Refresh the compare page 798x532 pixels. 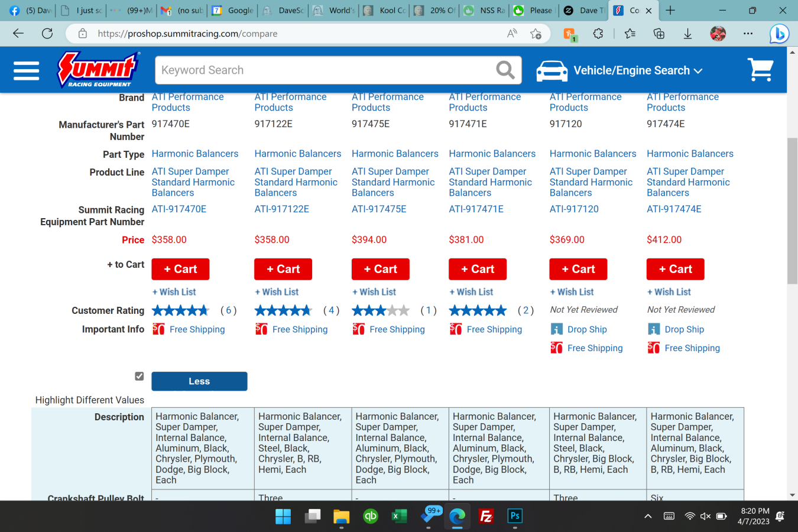tap(47, 34)
